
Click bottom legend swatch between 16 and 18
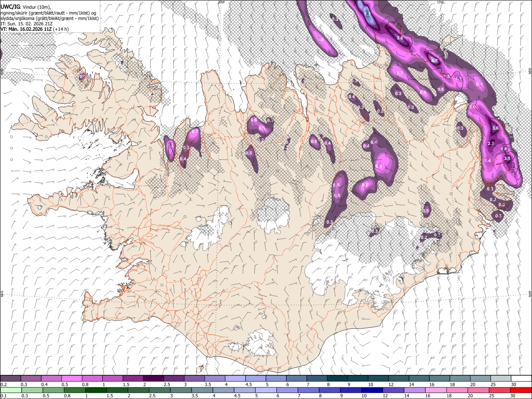(x=435, y=390)
